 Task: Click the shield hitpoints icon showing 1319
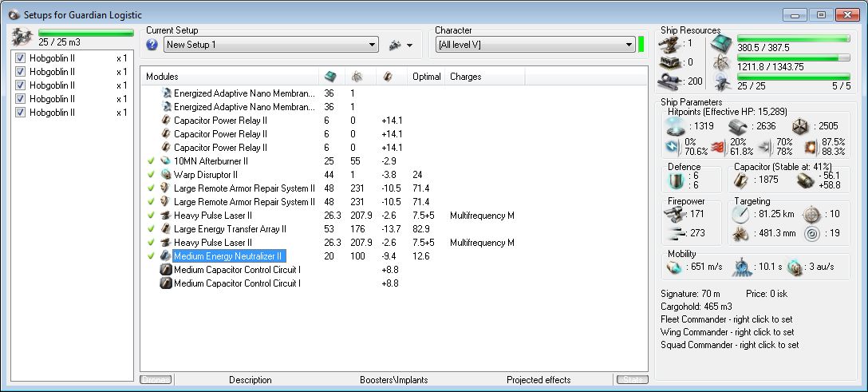[x=677, y=126]
